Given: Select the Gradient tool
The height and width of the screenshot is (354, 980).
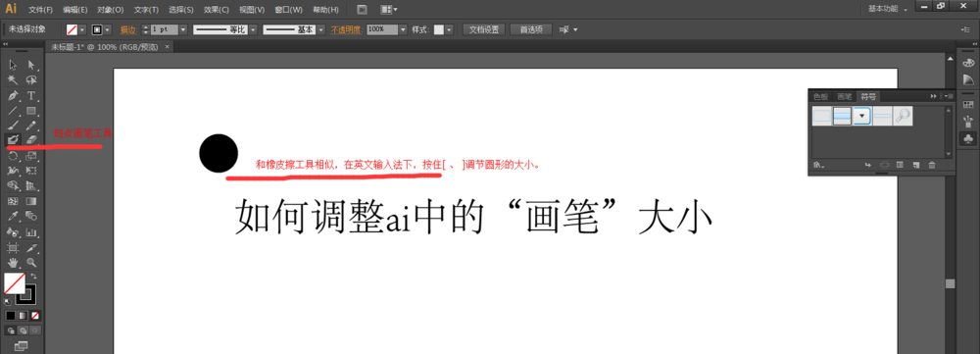Looking at the screenshot, I should (31, 201).
